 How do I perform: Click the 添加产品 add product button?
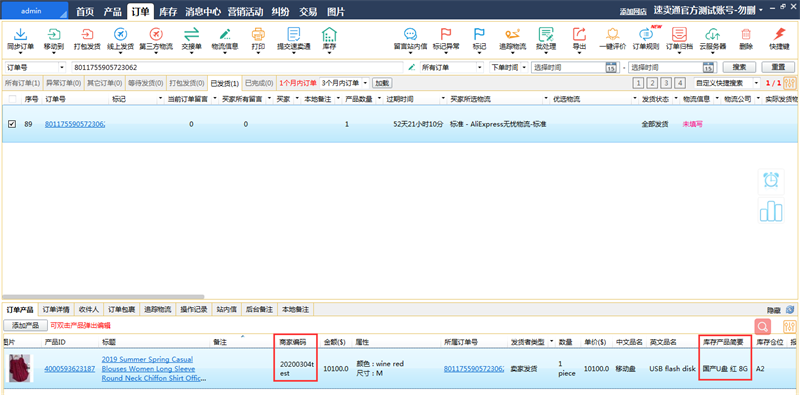tap(26, 325)
